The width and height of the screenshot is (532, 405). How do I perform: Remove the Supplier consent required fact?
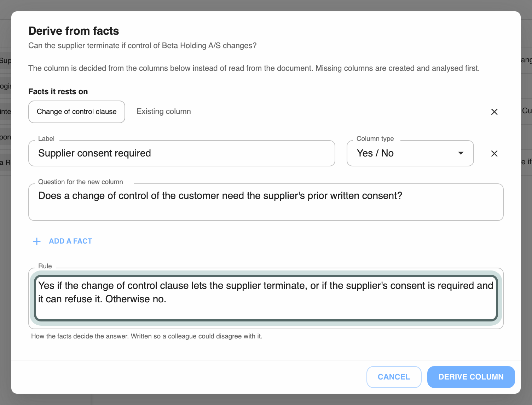pyautogui.click(x=494, y=153)
